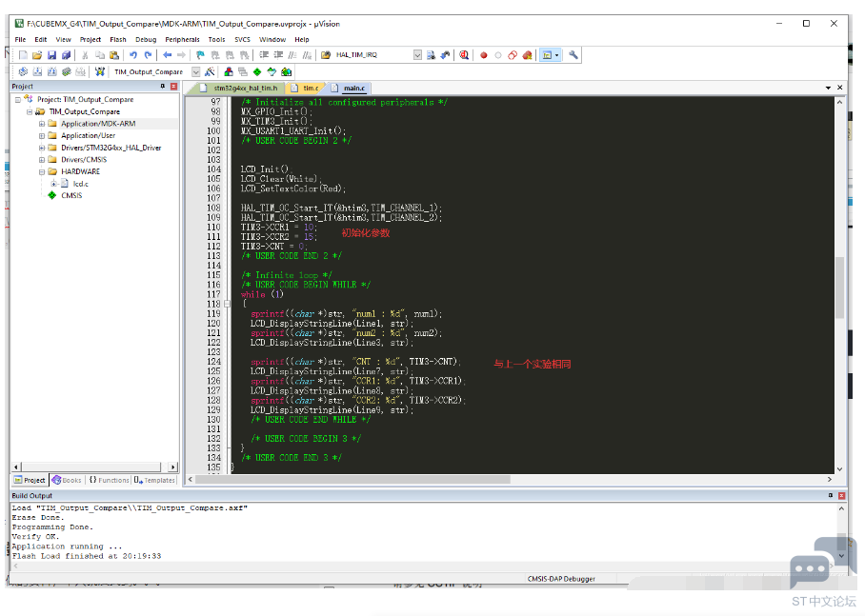The image size is (865, 616).
Task: Open Batch Build icon
Action: coord(66,71)
